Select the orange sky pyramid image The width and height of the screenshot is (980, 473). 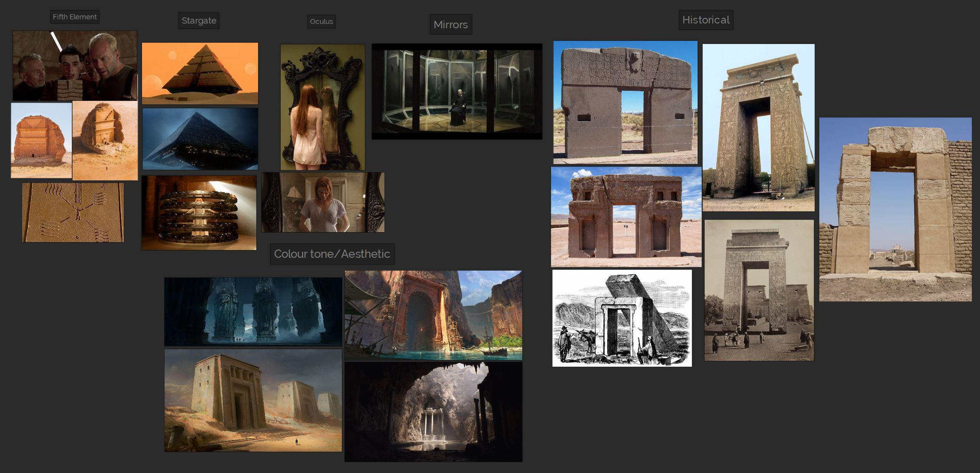click(x=200, y=73)
